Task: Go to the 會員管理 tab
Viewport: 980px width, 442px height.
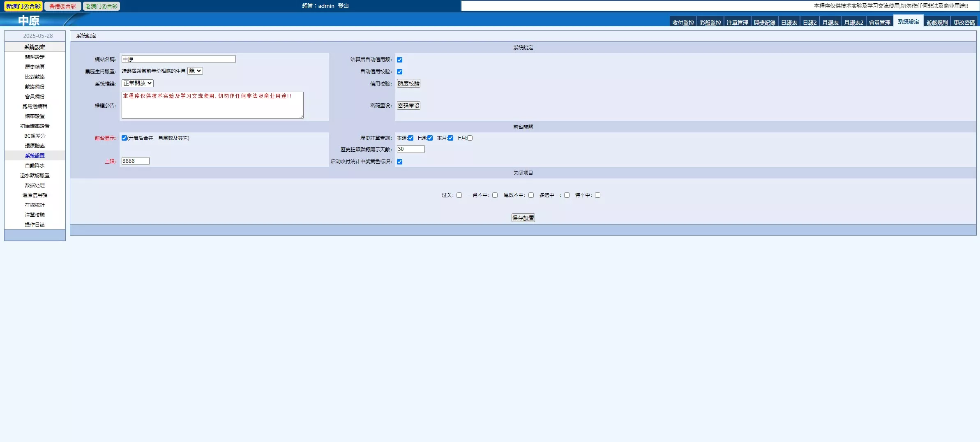Action: tap(879, 23)
